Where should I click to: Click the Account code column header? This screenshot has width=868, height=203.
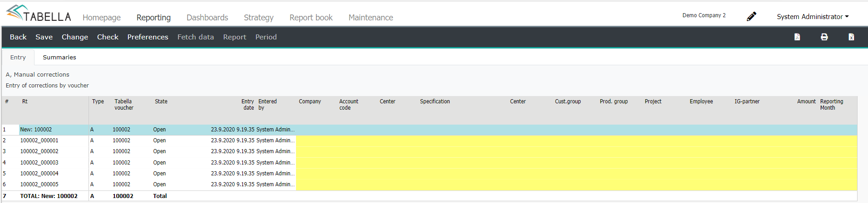(349, 105)
